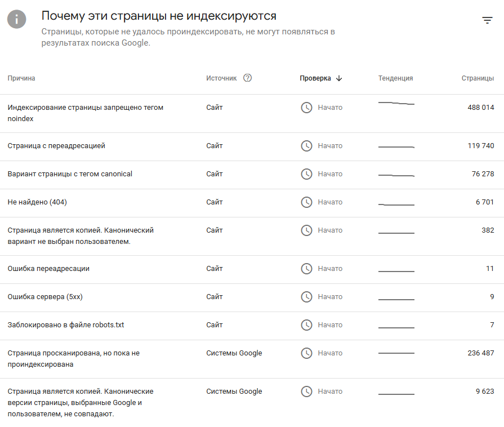Open Страница просканирована, но пока не проиндексирована
Image resolution: width=504 pixels, height=427 pixels.
(x=252, y=359)
